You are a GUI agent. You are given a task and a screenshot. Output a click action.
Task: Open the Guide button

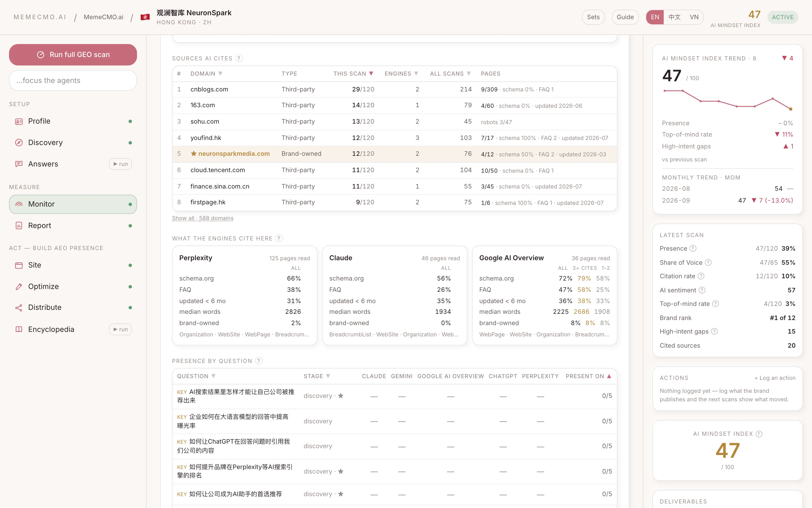[x=625, y=17]
